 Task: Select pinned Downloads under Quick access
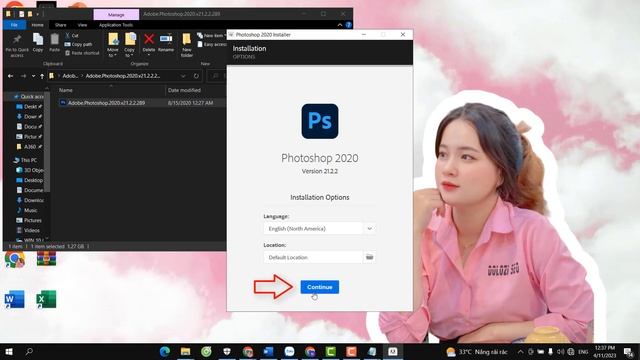(29, 117)
